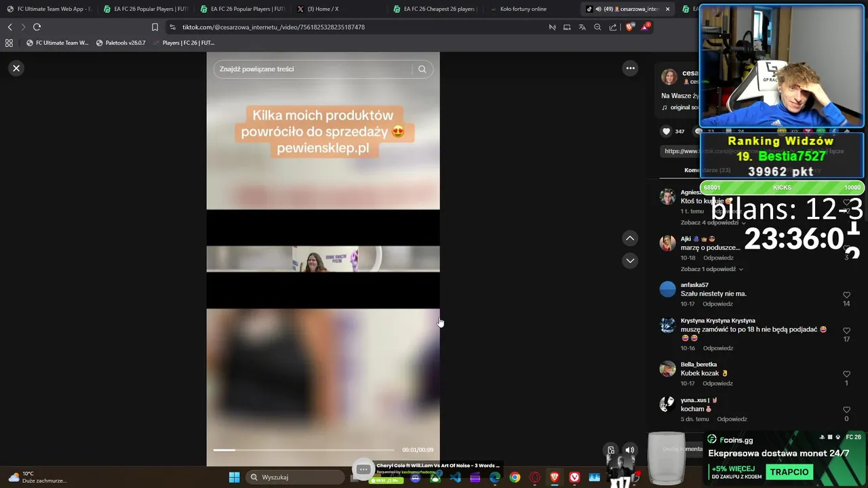Expand 'Zobacz 4 odpowiedzi' replies
This screenshot has width=868, height=488.
point(713,223)
